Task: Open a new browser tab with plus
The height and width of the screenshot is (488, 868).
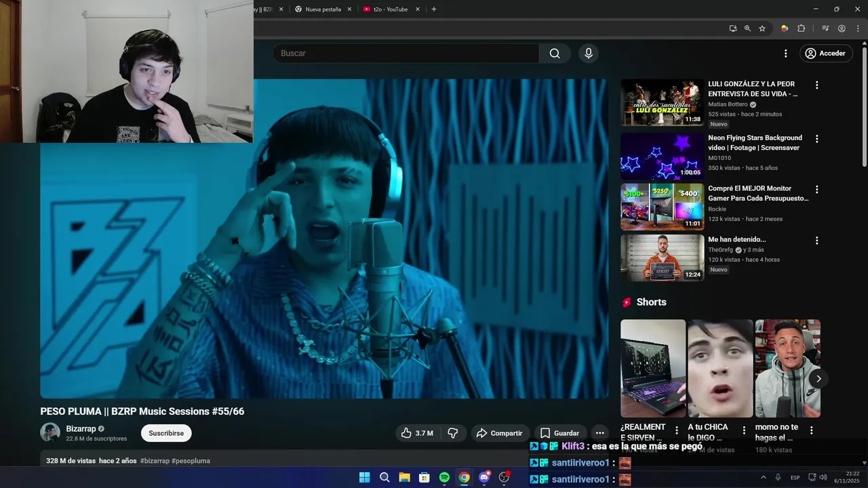Action: pos(434,9)
